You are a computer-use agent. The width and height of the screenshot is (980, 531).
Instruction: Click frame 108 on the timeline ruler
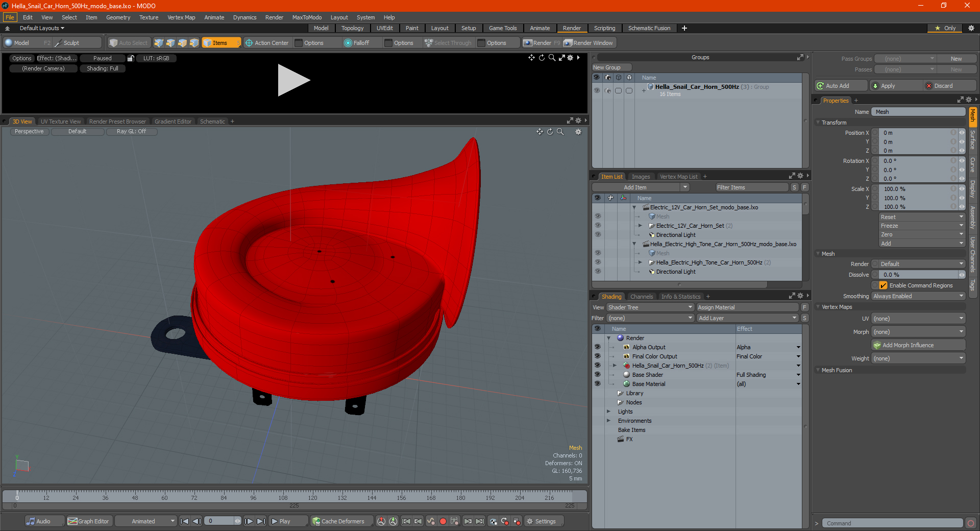283,496
